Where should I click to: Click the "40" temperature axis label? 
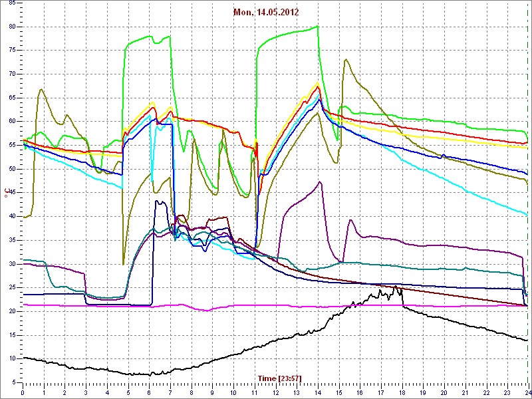[11, 217]
